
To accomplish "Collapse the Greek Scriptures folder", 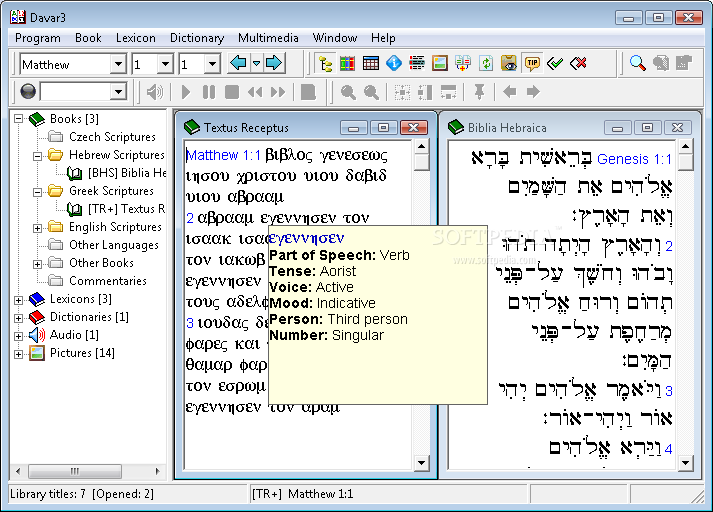I will pyautogui.click(x=38, y=192).
